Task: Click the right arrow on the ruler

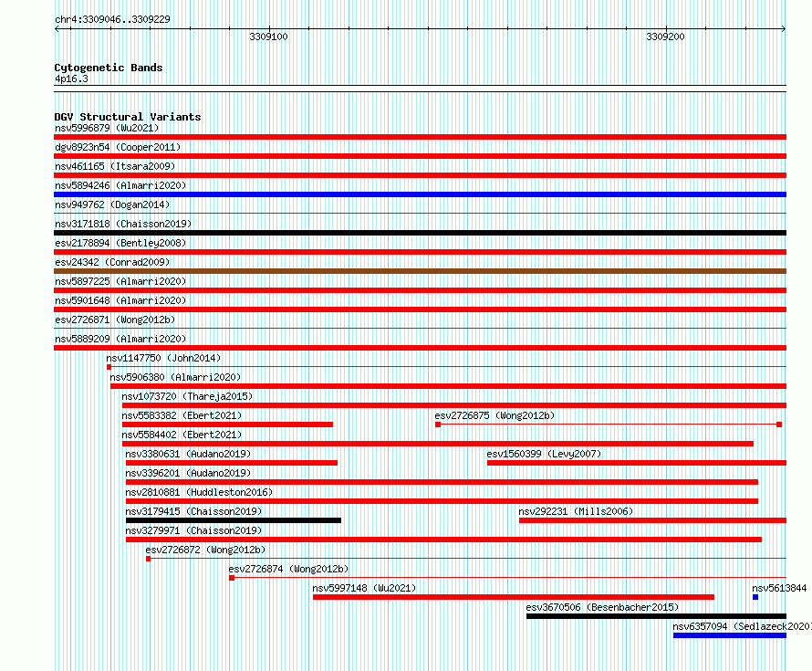Action: (784, 29)
